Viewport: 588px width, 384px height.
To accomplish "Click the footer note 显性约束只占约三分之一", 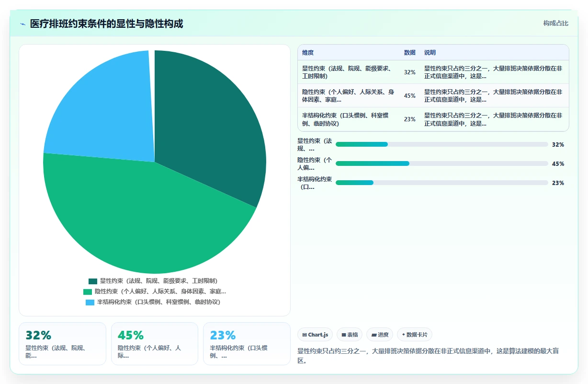I will [429, 356].
